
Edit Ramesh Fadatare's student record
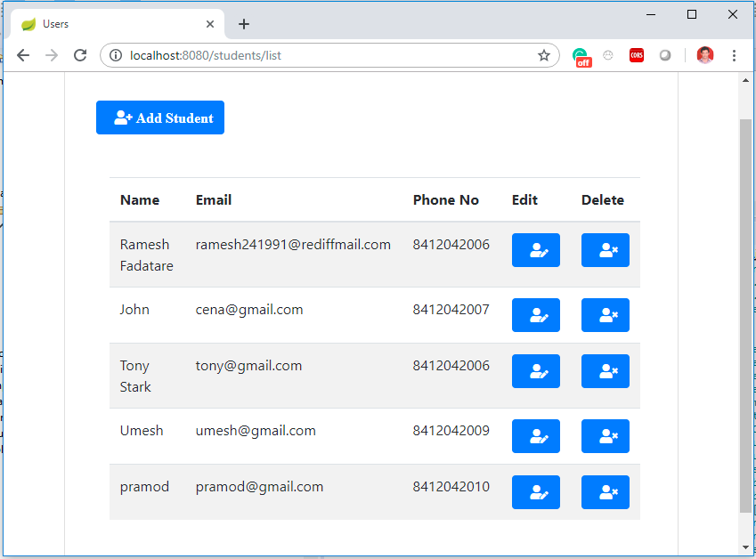click(536, 250)
